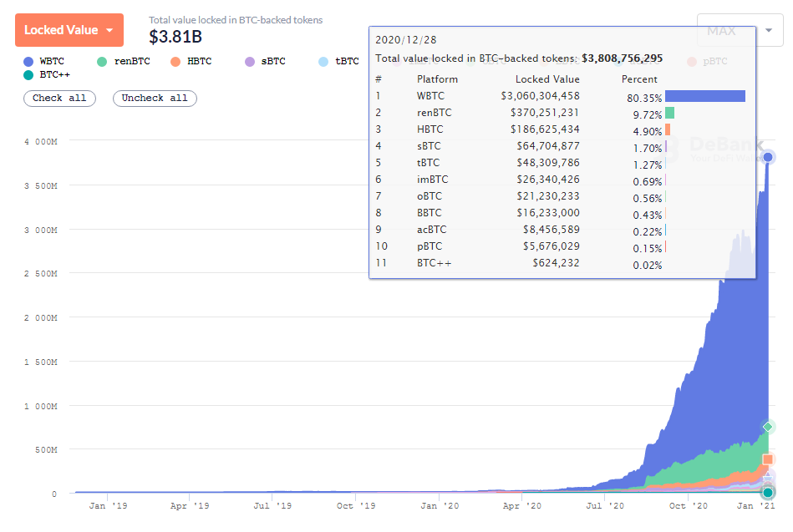793x532 pixels.
Task: Click the HBTC orange percent bar in tooltip
Action: tap(668, 129)
